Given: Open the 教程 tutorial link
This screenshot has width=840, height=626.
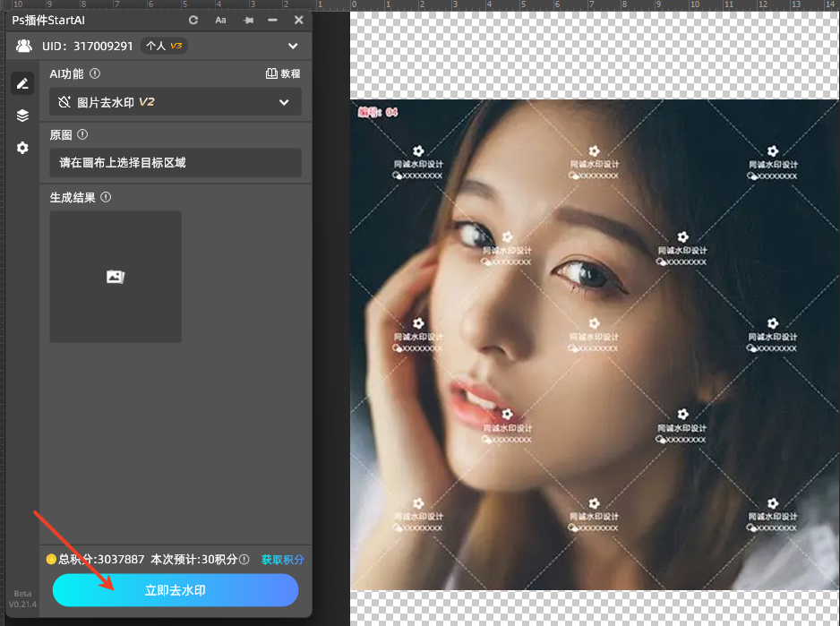Looking at the screenshot, I should pyautogui.click(x=283, y=74).
